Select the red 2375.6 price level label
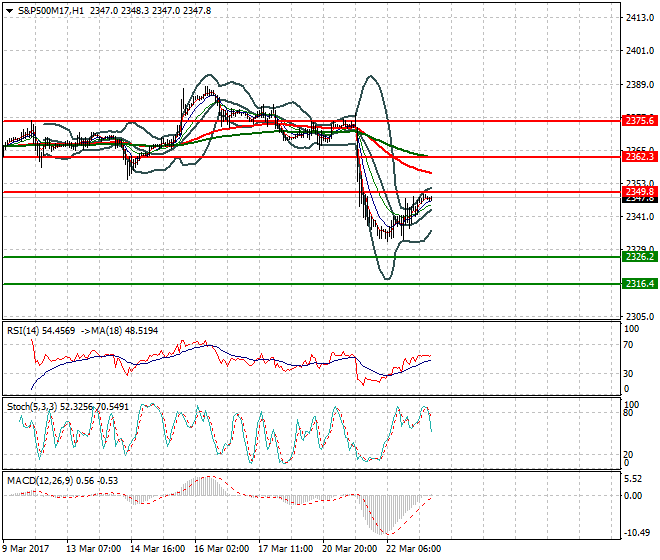Viewport: 660px width, 560px height. pyautogui.click(x=640, y=121)
